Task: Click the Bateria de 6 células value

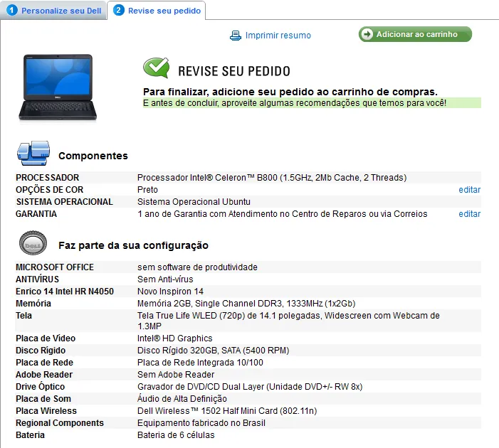Action: (x=176, y=435)
